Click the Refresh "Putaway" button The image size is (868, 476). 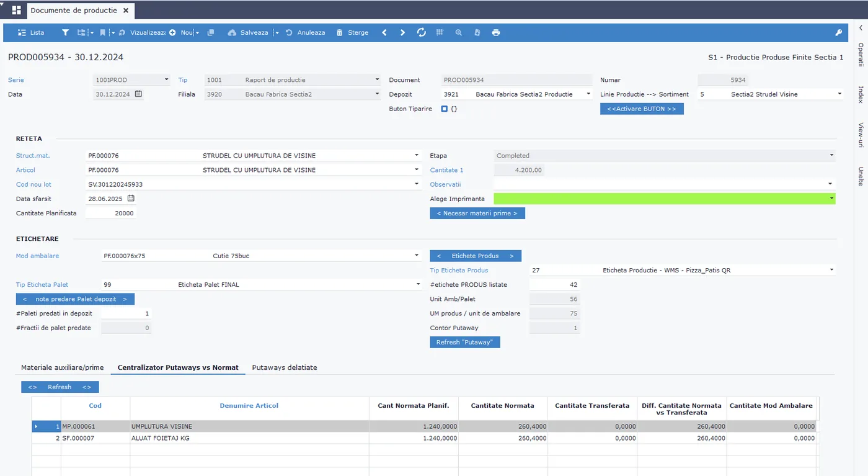tap(465, 343)
